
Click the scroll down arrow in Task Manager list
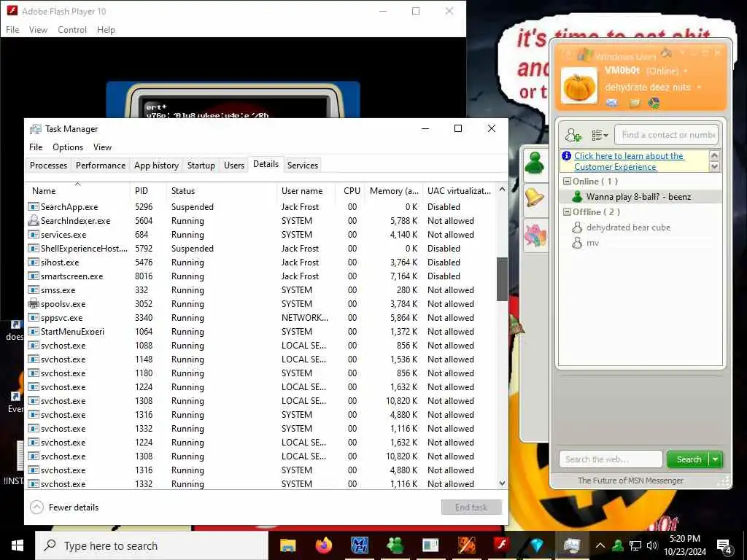click(x=502, y=483)
